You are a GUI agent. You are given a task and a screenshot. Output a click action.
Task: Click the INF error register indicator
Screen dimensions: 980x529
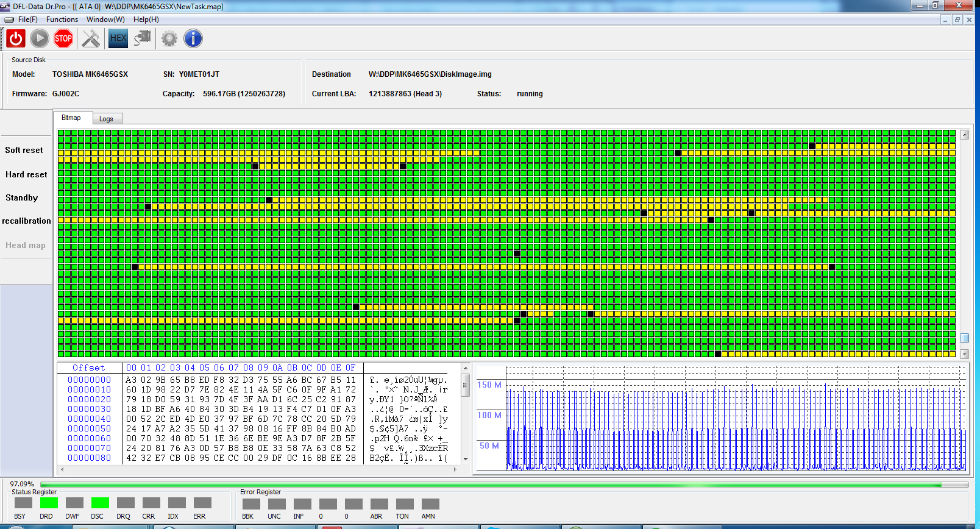pyautogui.click(x=302, y=504)
